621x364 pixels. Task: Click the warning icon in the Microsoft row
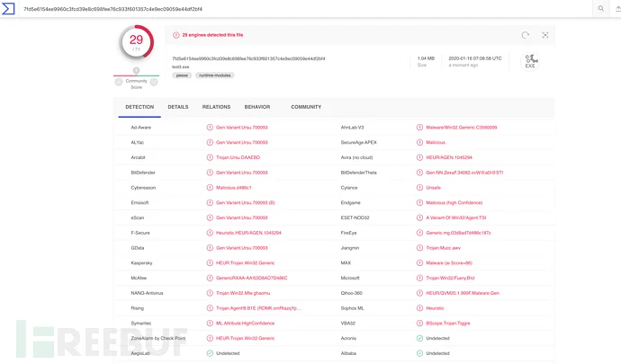419,278
